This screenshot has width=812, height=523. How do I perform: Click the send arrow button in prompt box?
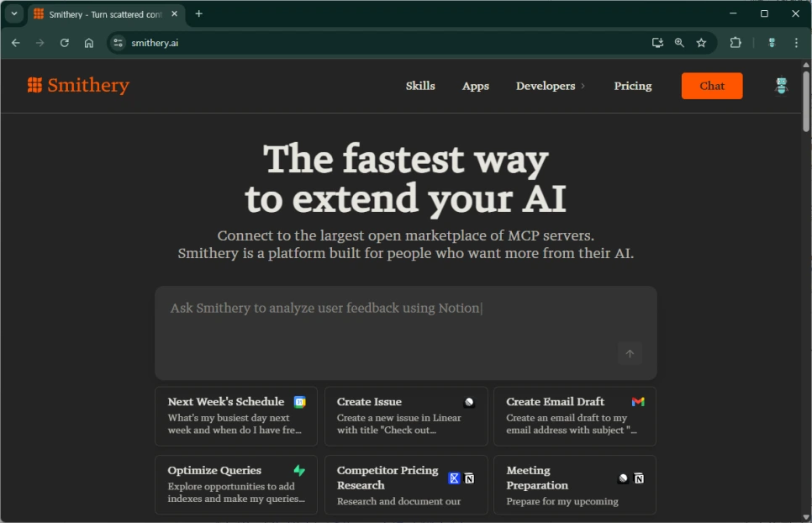tap(630, 354)
